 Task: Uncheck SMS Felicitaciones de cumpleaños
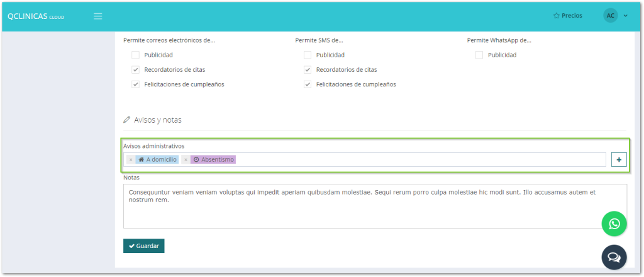pyautogui.click(x=308, y=84)
